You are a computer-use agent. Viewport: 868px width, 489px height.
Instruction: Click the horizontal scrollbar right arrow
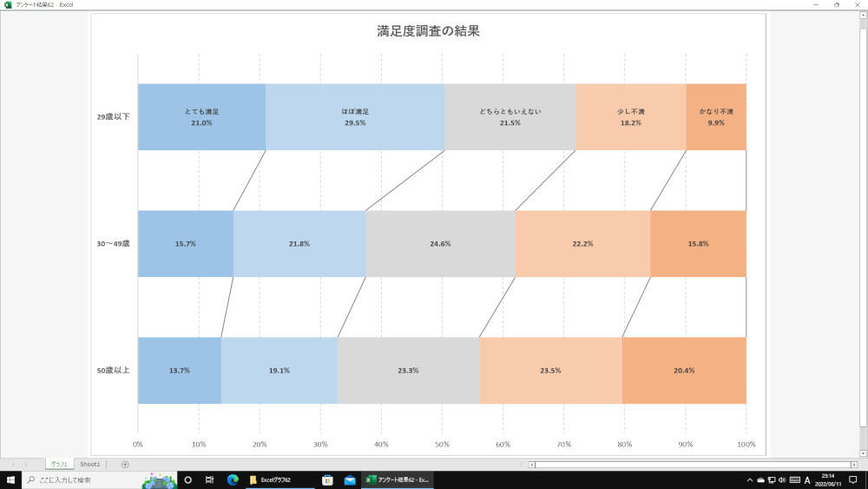tap(854, 465)
